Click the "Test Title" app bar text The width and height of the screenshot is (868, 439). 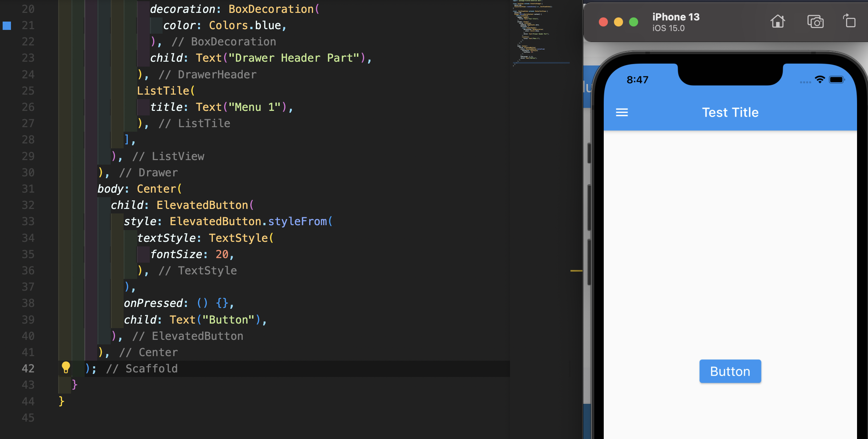pos(730,112)
